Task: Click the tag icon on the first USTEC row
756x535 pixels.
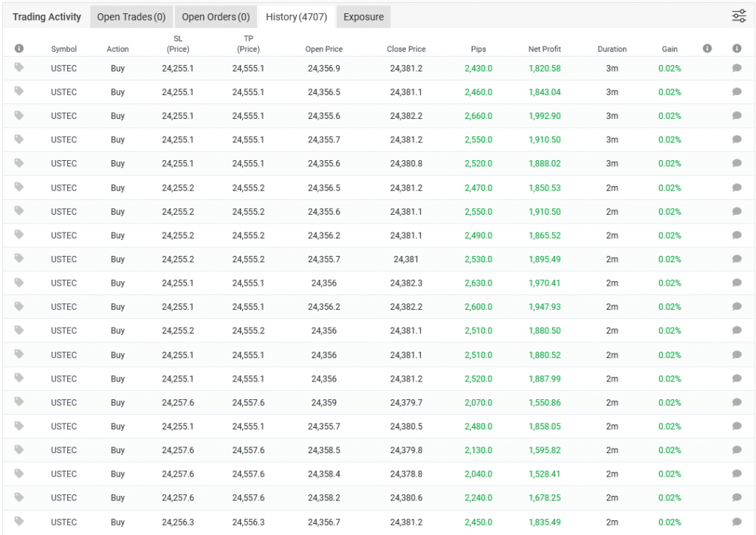Action: click(19, 68)
